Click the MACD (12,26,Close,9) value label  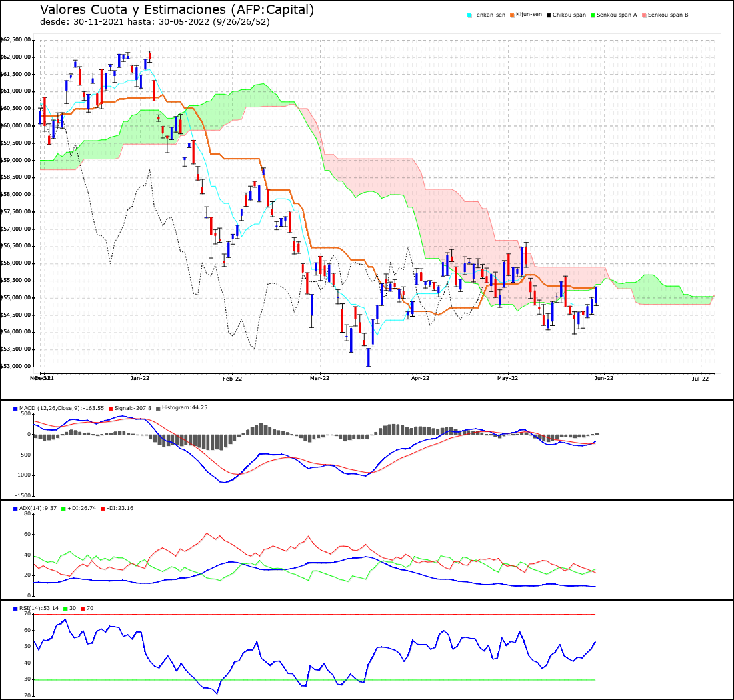click(x=61, y=408)
